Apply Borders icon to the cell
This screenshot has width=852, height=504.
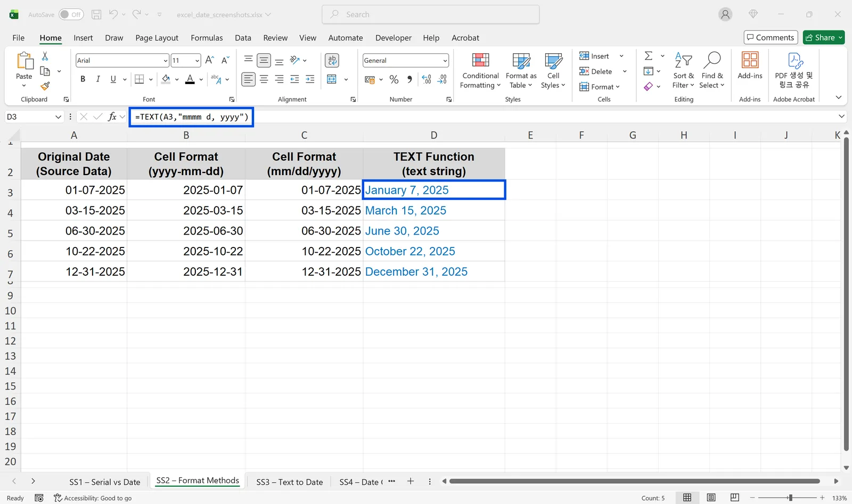tap(140, 79)
